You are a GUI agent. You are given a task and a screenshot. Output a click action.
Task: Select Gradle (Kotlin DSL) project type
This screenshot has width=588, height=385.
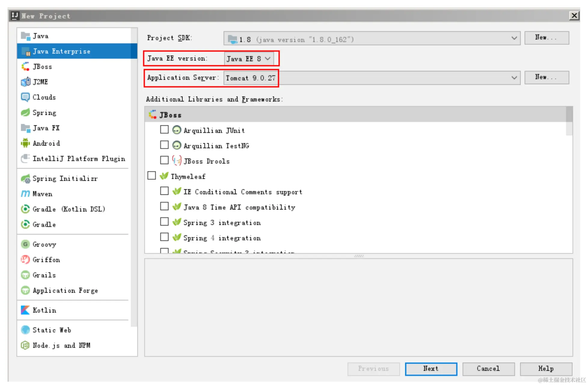69,209
